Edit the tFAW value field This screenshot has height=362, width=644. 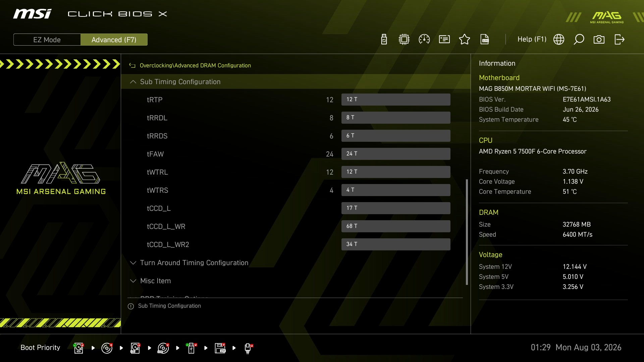tap(396, 154)
